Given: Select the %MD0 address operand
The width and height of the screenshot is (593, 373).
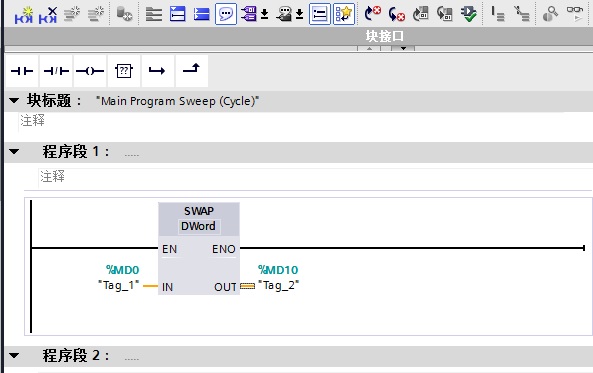Looking at the screenshot, I should tap(123, 270).
